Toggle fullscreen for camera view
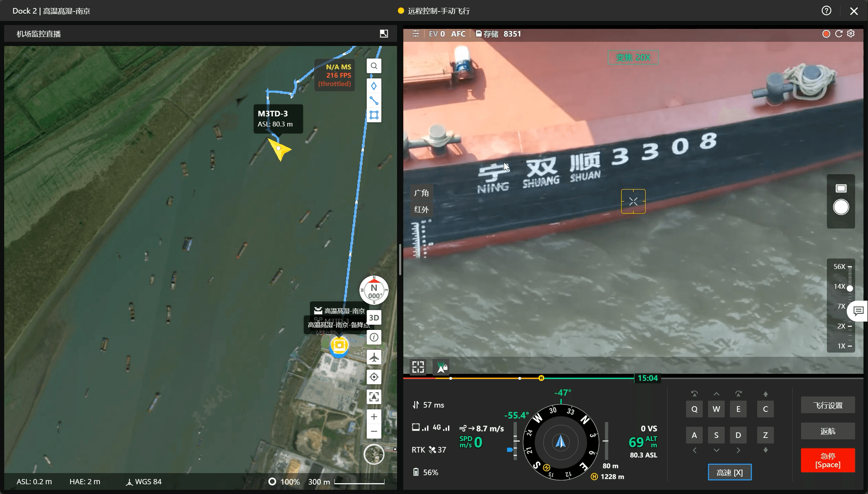Screen dimensions: 868x494 coord(418,367)
